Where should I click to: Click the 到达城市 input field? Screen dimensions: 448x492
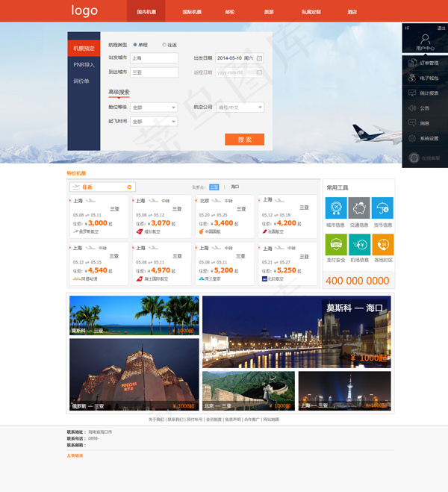154,72
